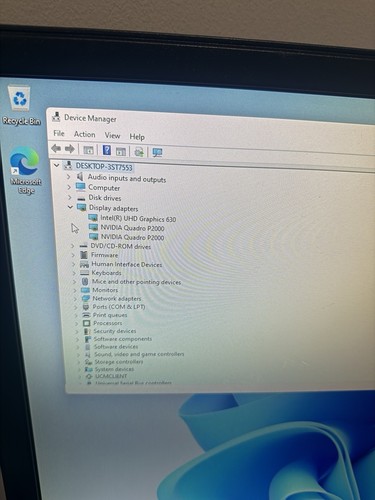Viewport: 375px width, 500px height.
Task: Select the UCMCLIENT label
Action: point(111,376)
